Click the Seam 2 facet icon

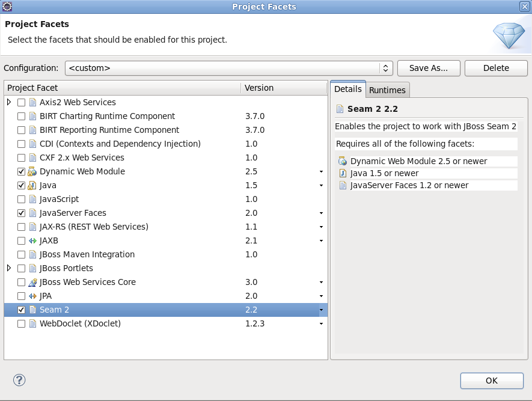pos(32,310)
